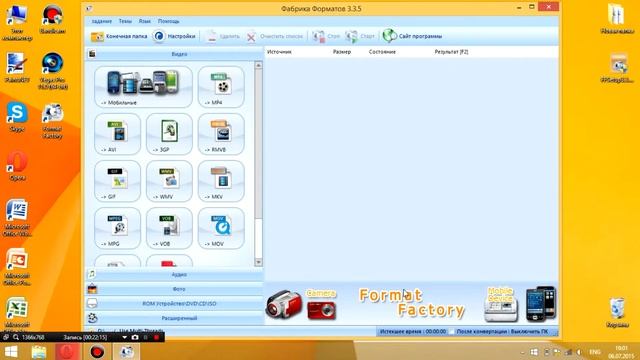Open the Windows Start button

click(x=11, y=352)
